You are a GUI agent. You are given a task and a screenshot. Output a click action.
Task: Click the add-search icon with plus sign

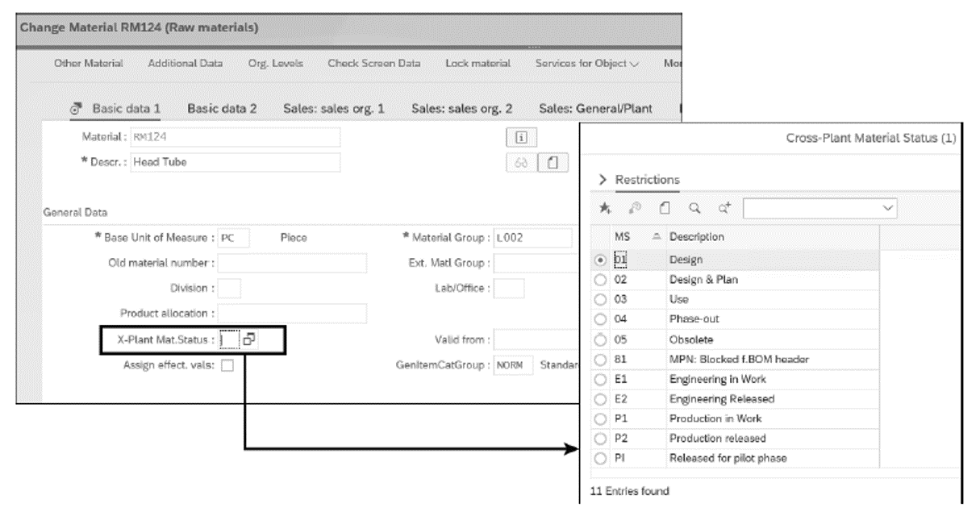pyautogui.click(x=724, y=208)
